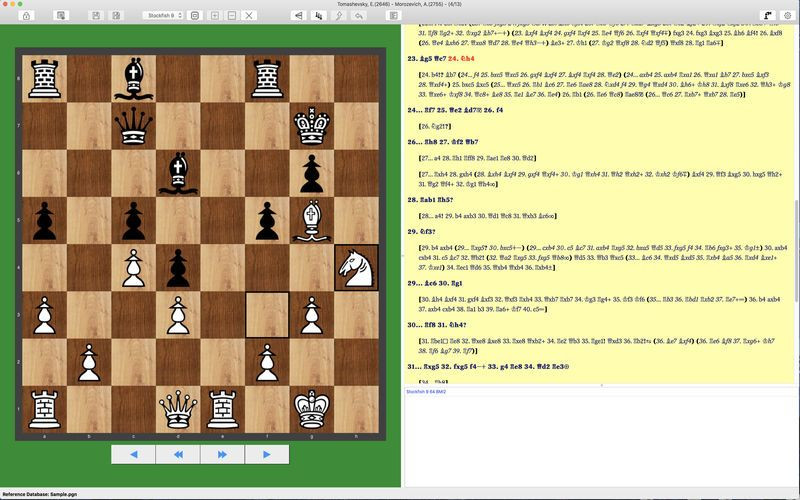Select the white pawn on c4
This screenshot has width=800, height=500.
(x=133, y=268)
